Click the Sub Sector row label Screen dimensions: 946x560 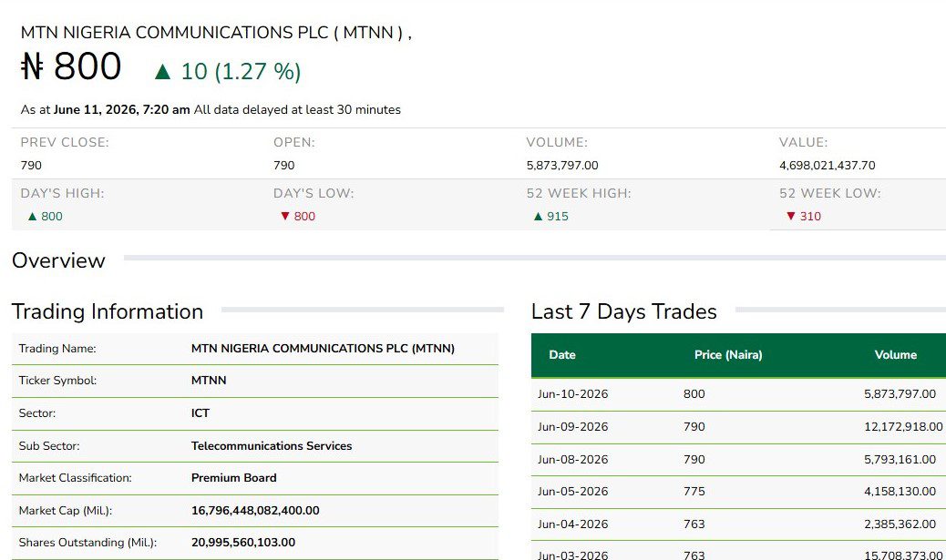pyautogui.click(x=49, y=446)
